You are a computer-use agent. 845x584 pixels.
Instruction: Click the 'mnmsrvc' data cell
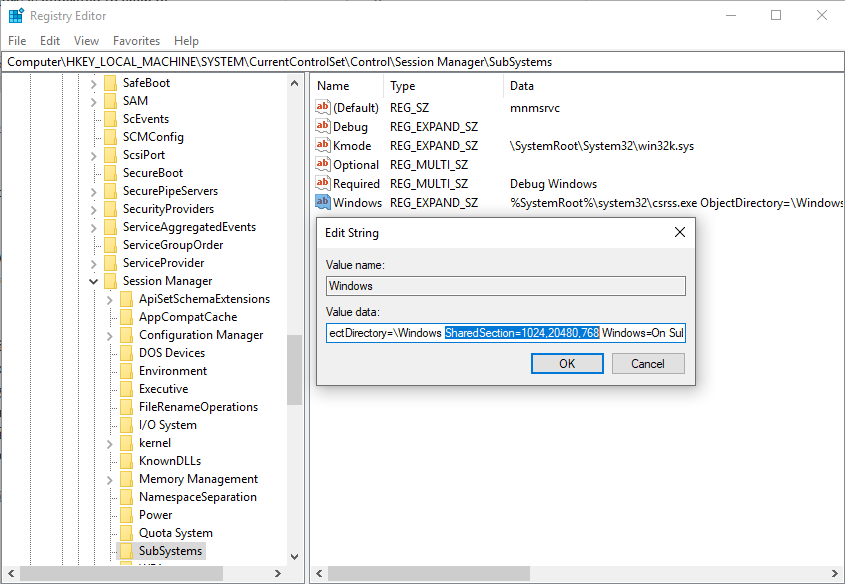click(x=535, y=108)
